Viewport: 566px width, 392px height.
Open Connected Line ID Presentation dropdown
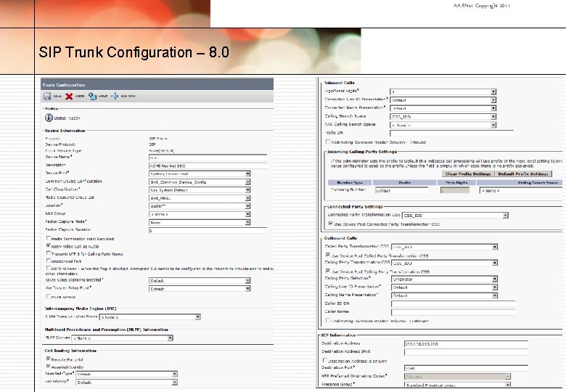coord(443,100)
